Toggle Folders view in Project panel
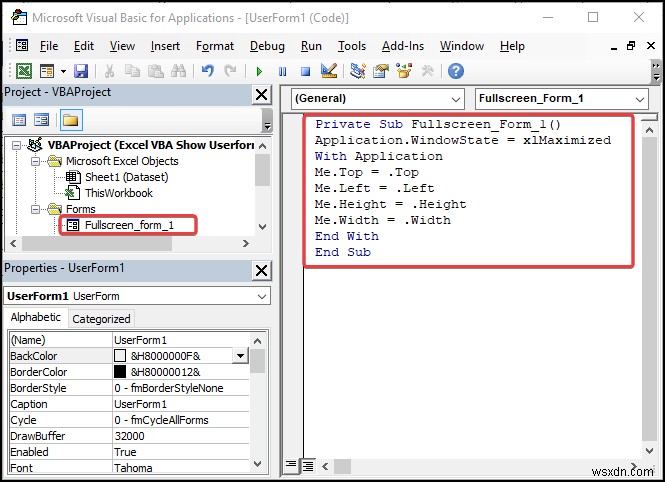The image size is (665, 482). click(70, 120)
